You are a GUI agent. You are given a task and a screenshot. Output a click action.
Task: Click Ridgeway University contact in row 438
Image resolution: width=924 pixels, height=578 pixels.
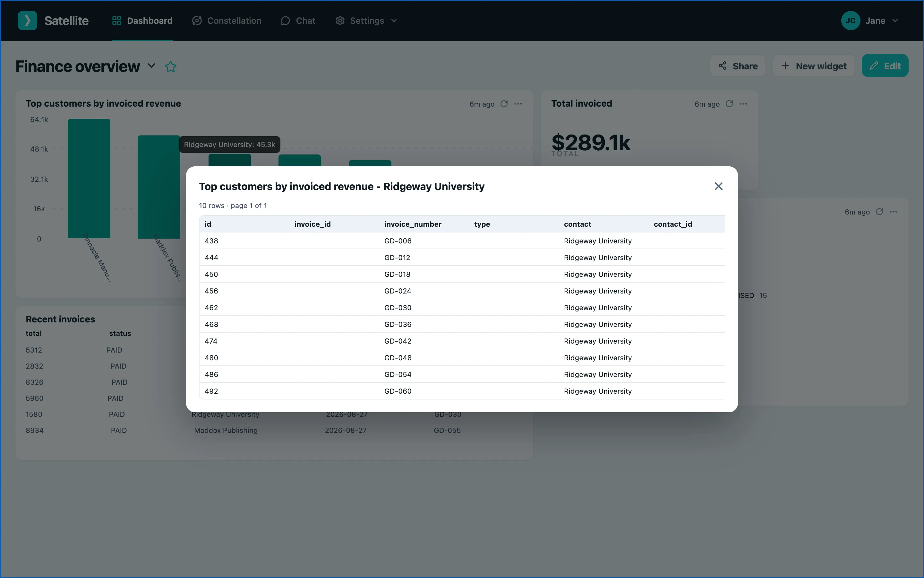tap(597, 241)
